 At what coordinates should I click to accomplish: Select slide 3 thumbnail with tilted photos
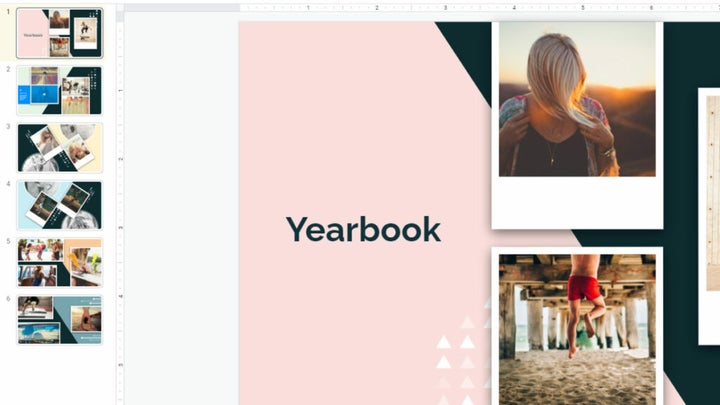[60, 148]
